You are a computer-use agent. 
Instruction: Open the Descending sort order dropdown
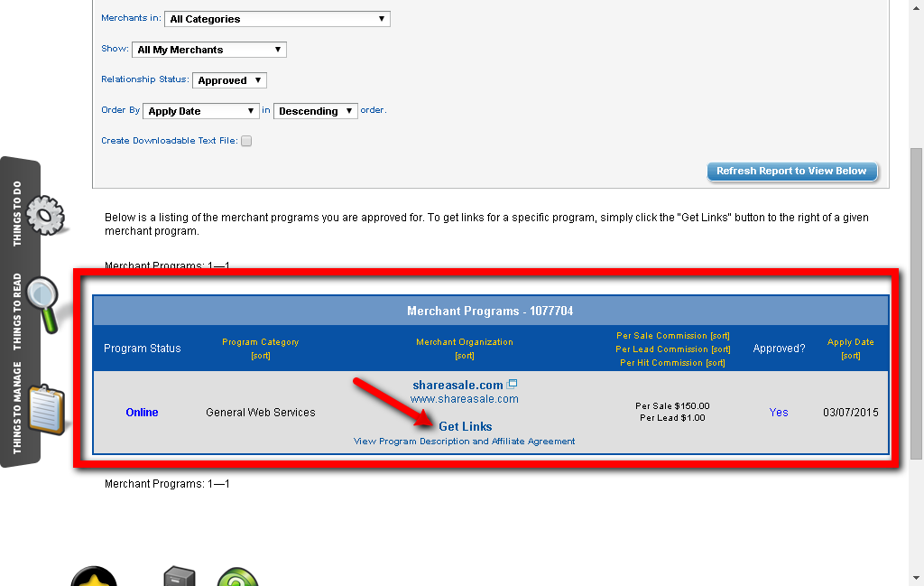(x=315, y=111)
